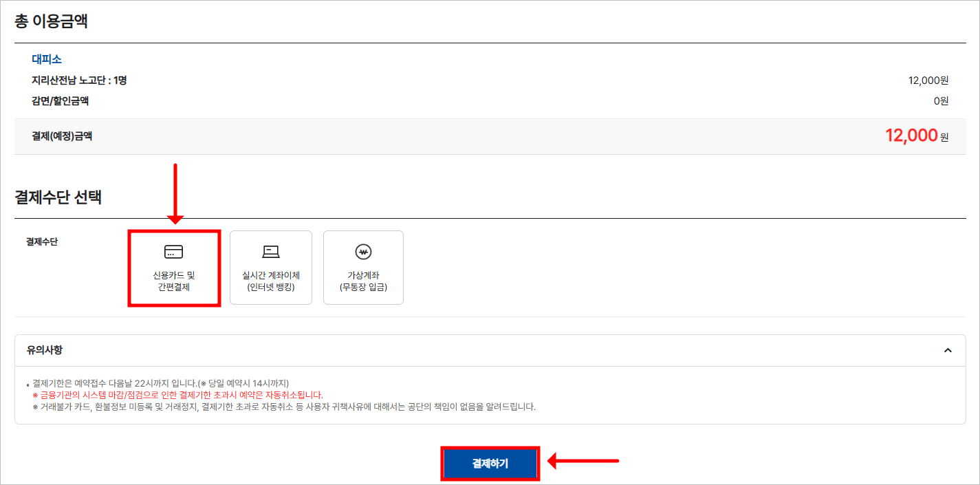
Task: Choose 실시간 계좌이체 internet banking option
Action: click(271, 268)
